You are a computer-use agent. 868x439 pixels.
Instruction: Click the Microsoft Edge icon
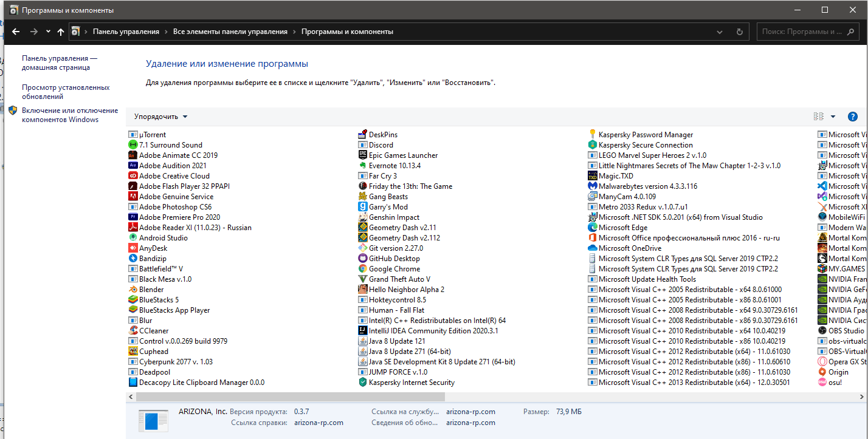593,228
